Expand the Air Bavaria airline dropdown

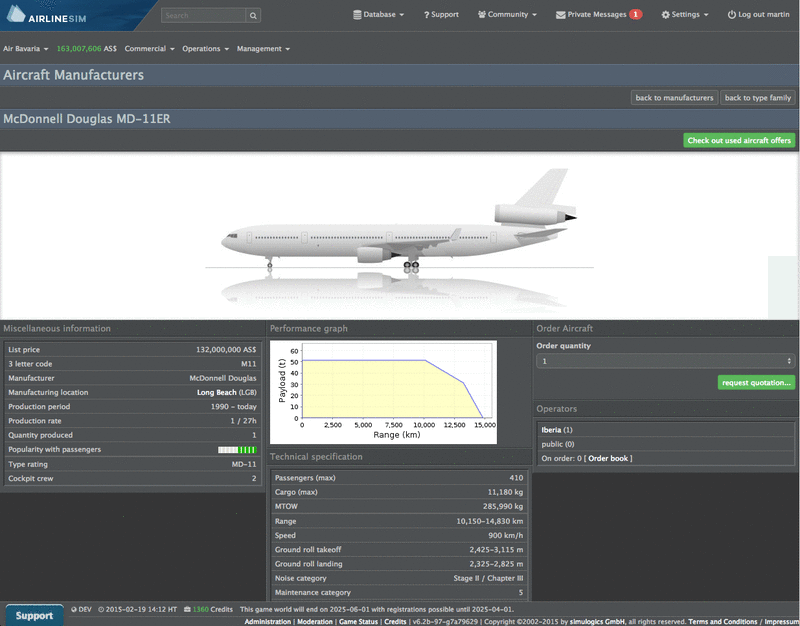tap(25, 48)
